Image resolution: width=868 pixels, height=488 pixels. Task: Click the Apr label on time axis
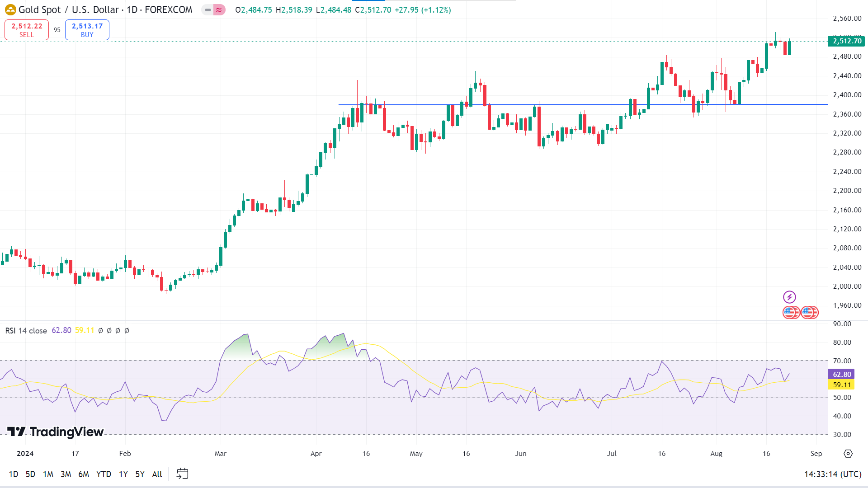coord(316,454)
